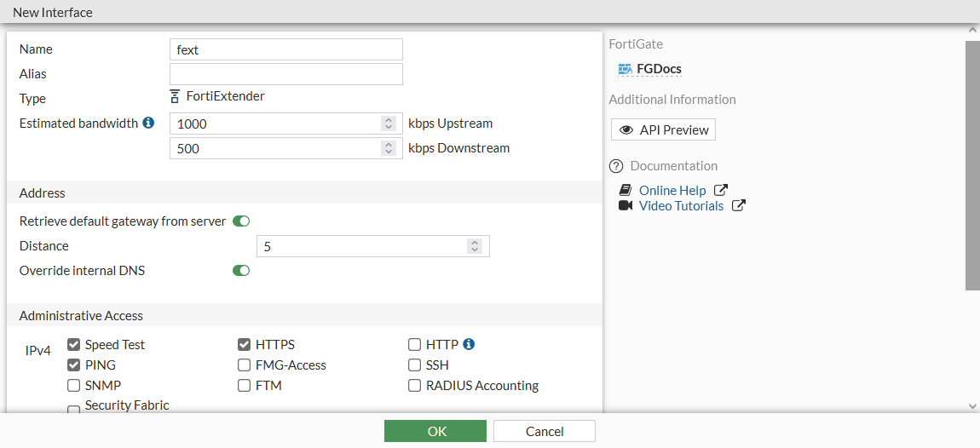Click the Online Help external link icon
The height and width of the screenshot is (448, 980).
pos(721,191)
